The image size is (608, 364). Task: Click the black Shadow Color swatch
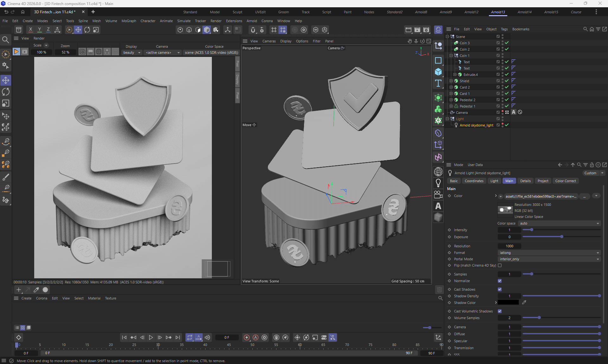[x=508, y=303]
